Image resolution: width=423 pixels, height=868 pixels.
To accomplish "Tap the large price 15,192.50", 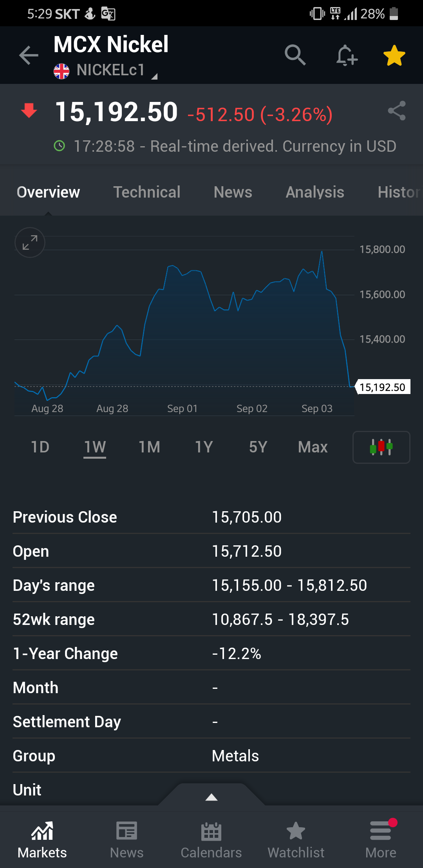I will (x=116, y=112).
